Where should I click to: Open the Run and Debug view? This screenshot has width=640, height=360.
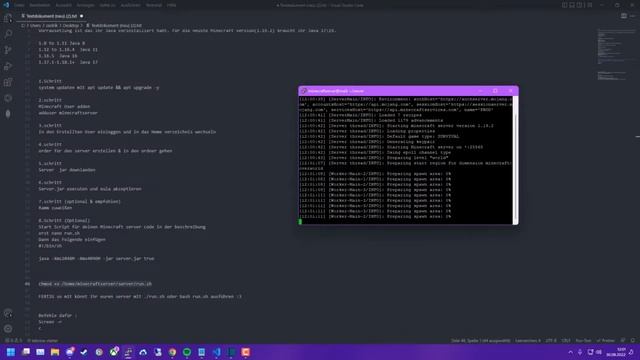(8, 66)
